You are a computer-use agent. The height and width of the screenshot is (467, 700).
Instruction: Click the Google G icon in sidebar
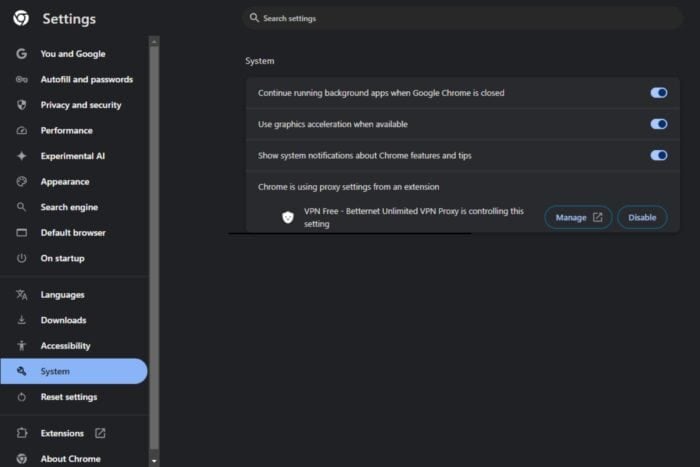pos(21,54)
